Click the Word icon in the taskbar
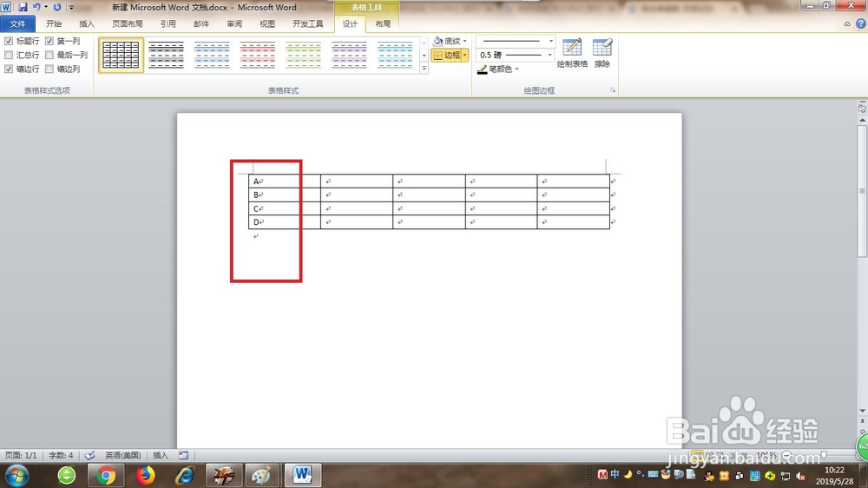868x488 pixels. point(302,475)
